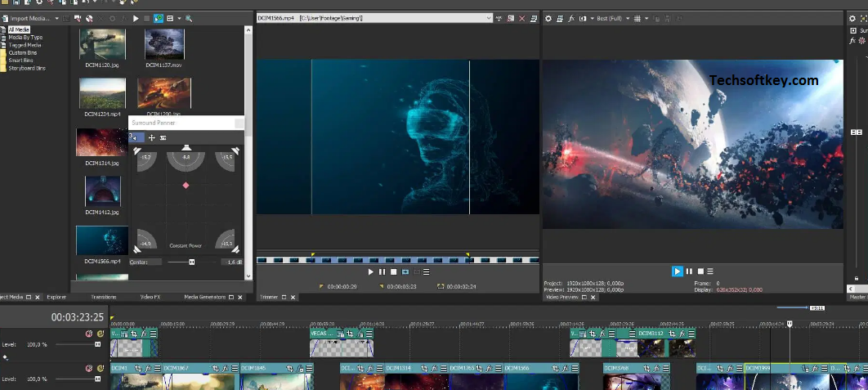Screen dimensions: 868x390
Task: Select the Video Preview tab
Action: [x=562, y=298]
